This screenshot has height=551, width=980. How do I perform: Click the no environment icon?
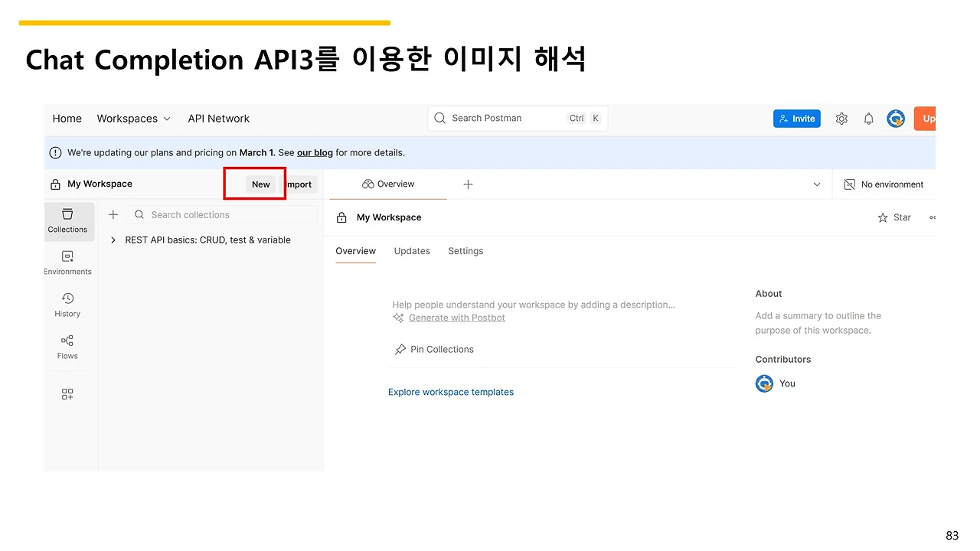849,184
